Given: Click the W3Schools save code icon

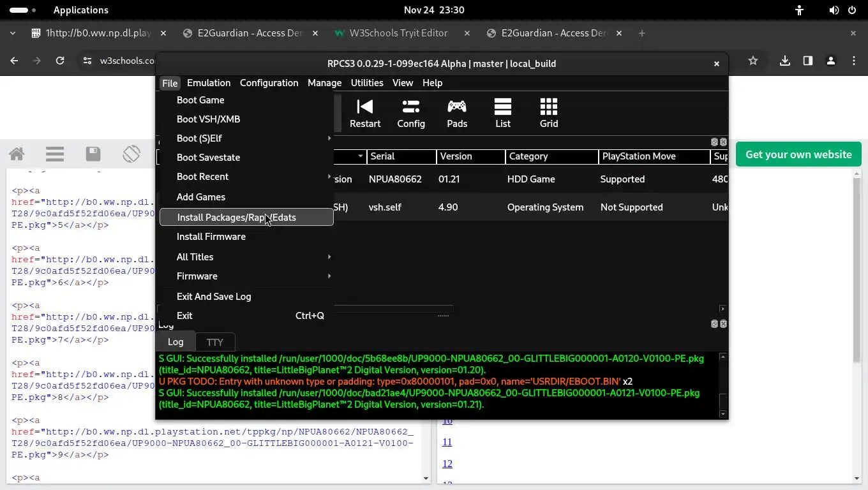Looking at the screenshot, I should pos(93,154).
